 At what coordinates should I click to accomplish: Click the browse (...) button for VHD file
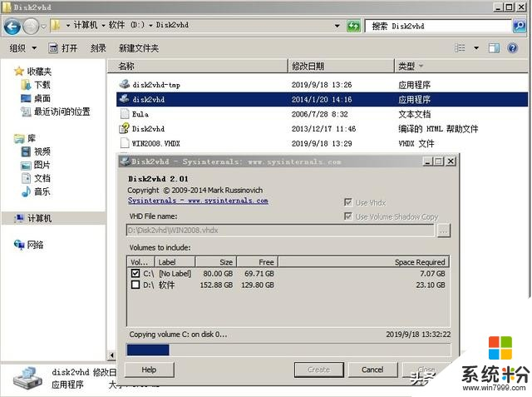(443, 231)
